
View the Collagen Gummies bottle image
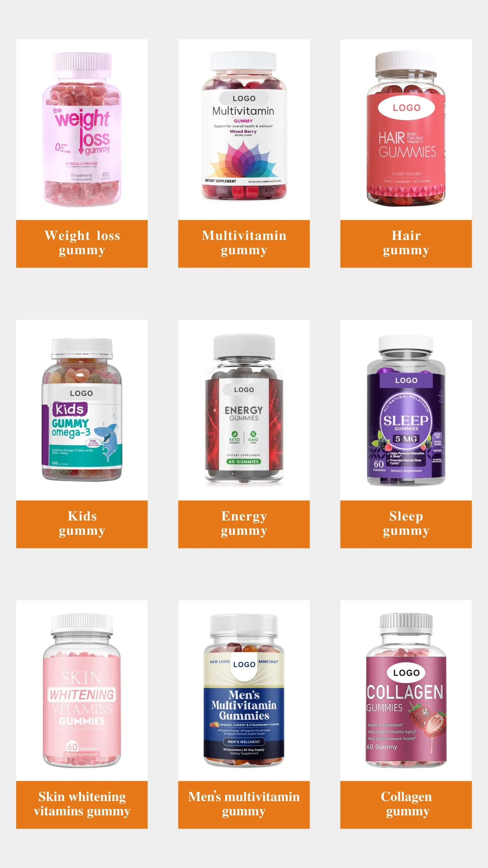click(x=406, y=690)
